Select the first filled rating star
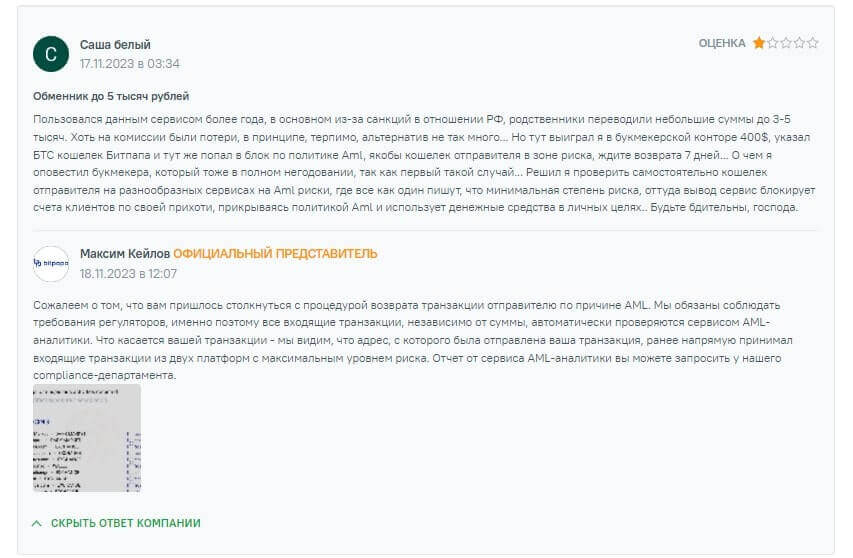Image resolution: width=853 pixels, height=558 pixels. (x=759, y=43)
